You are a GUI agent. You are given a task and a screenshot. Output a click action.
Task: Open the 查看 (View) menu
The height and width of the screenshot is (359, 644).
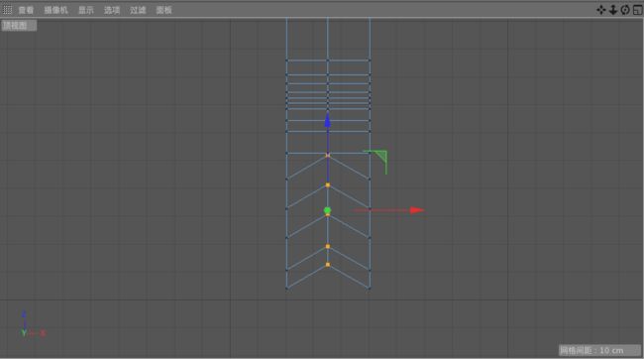[x=26, y=10]
